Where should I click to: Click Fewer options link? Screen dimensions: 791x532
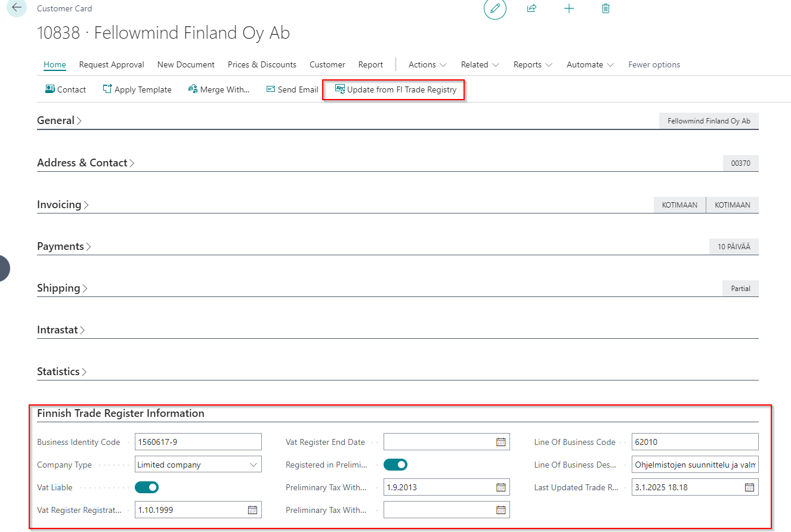coord(654,64)
